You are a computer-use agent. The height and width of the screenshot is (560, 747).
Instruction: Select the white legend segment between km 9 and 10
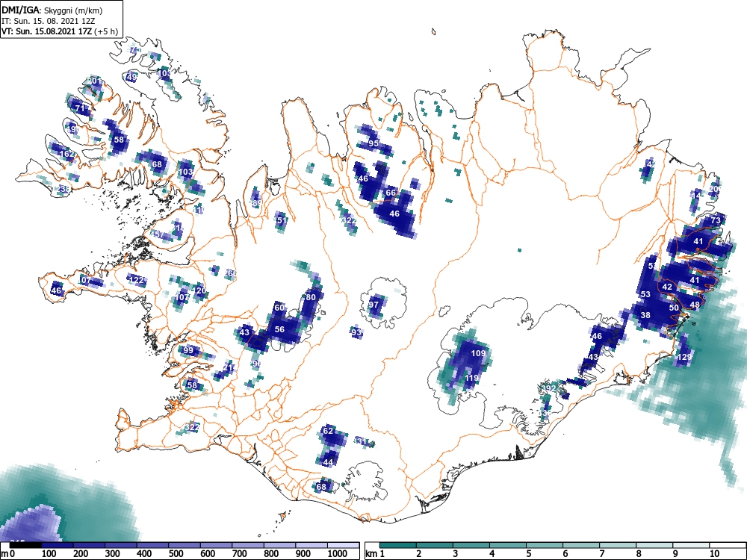[x=691, y=545]
